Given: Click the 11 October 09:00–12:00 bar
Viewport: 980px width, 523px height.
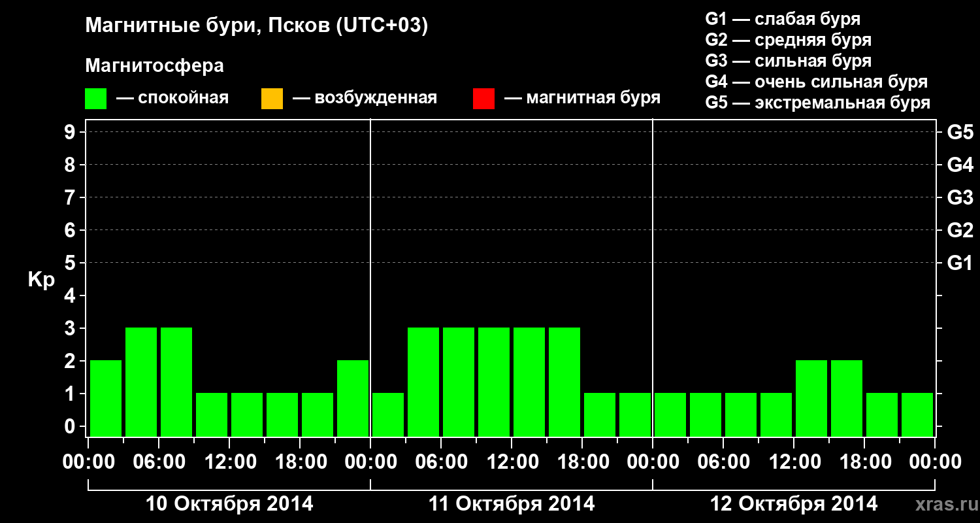Looking at the screenshot, I should pyautogui.click(x=494, y=382).
